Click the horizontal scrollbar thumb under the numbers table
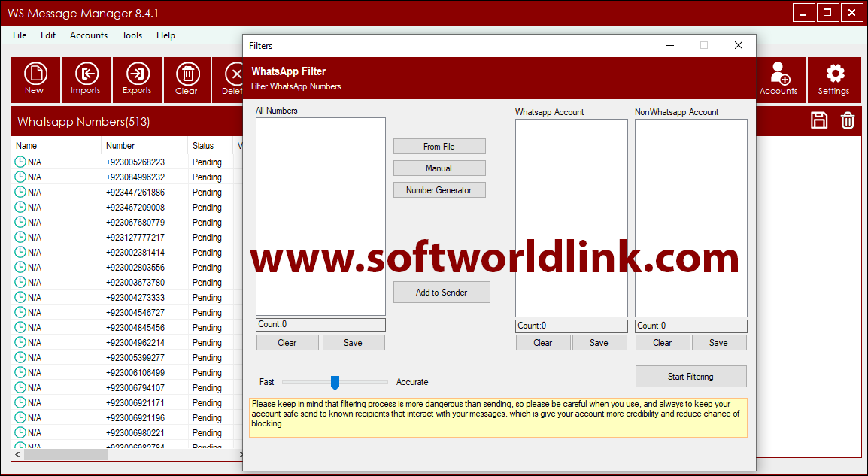Image resolution: width=868 pixels, height=476 pixels. [65, 454]
